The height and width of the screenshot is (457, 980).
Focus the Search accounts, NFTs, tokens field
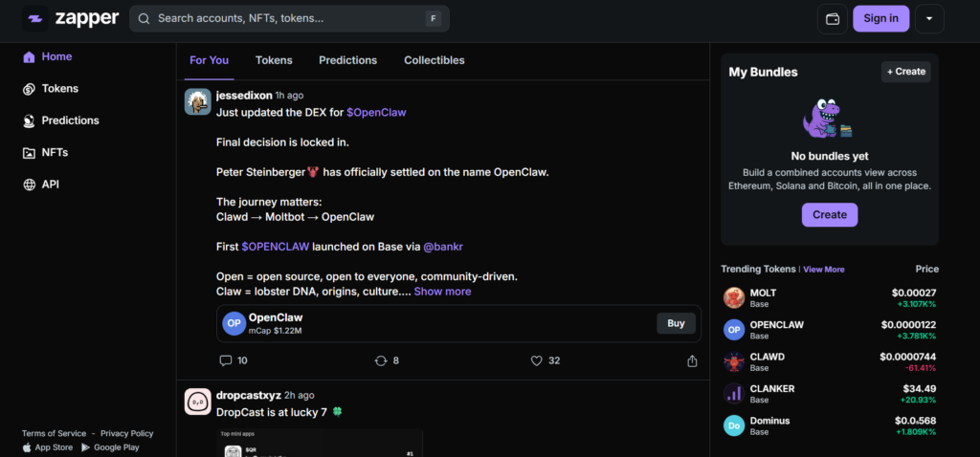coord(289,19)
